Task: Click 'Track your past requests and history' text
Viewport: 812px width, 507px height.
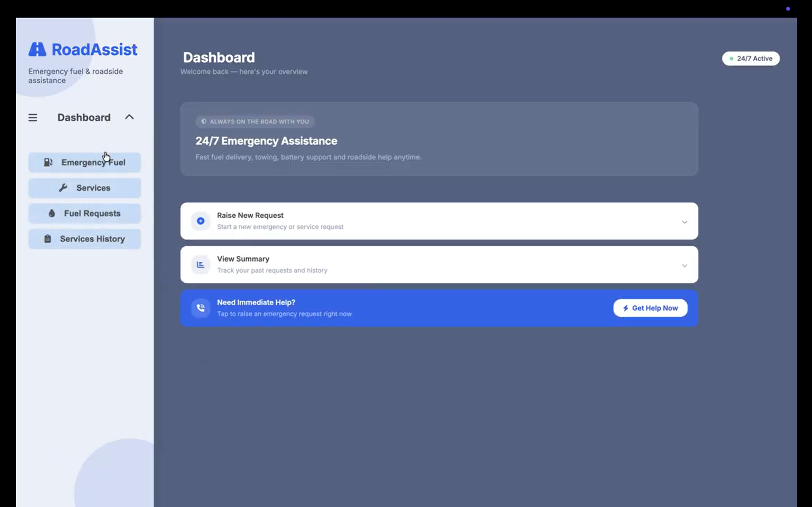Action: pyautogui.click(x=272, y=271)
